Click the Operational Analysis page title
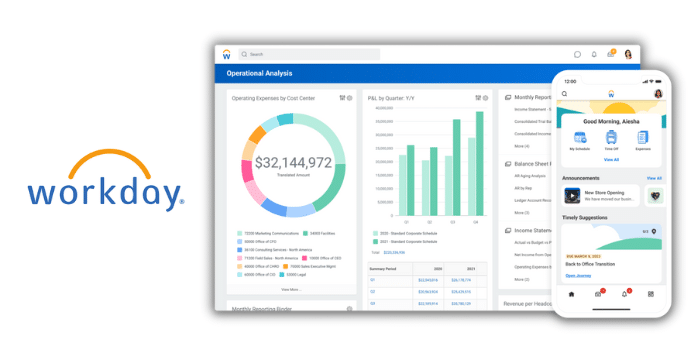 [259, 73]
